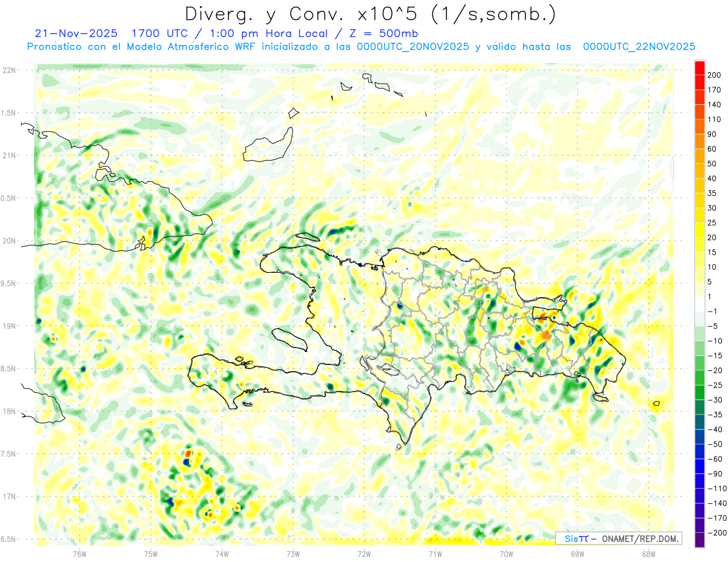Screen dimensions: 728x562
Task: Click the '-20' color scale value
Action: [x=715, y=371]
